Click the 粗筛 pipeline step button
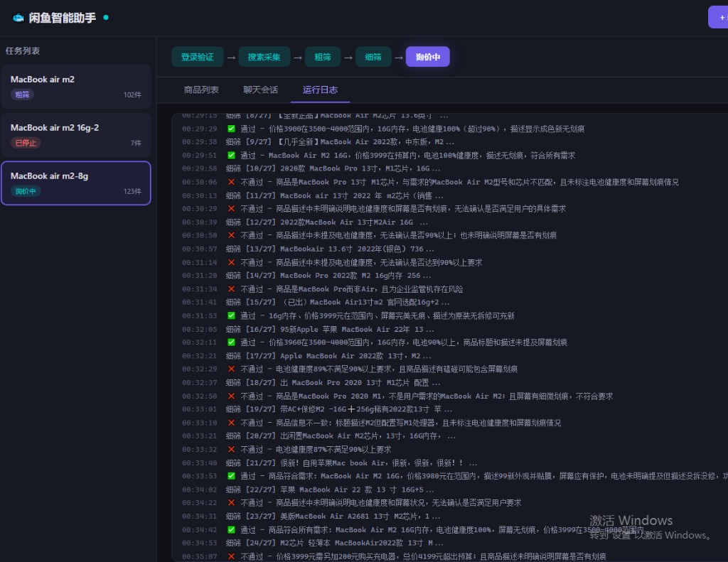Screen dimensions: 728x562 [x=323, y=57]
